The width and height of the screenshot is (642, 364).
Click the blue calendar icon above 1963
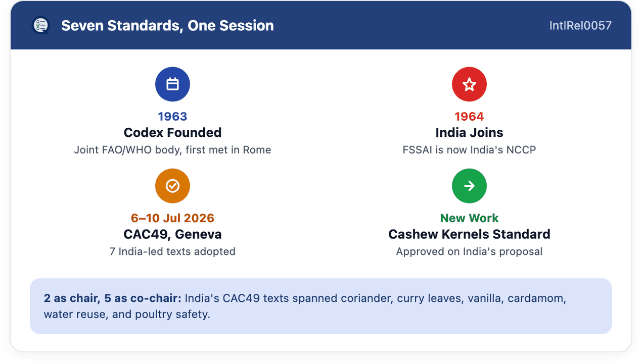(172, 84)
